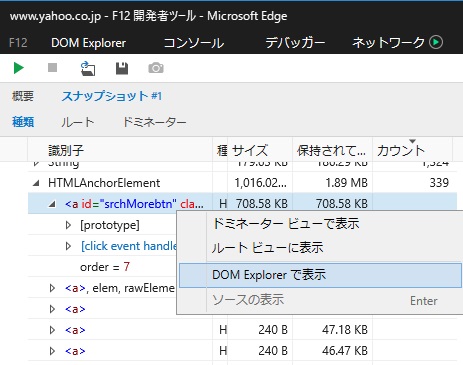Open the 概要 summary view
Image resolution: width=463 pixels, height=365 pixels.
(x=23, y=96)
